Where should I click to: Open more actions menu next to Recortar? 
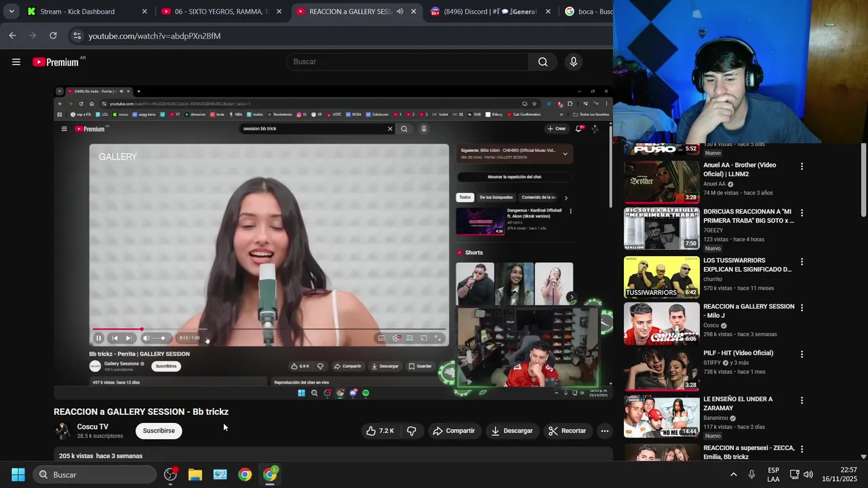[x=605, y=430]
